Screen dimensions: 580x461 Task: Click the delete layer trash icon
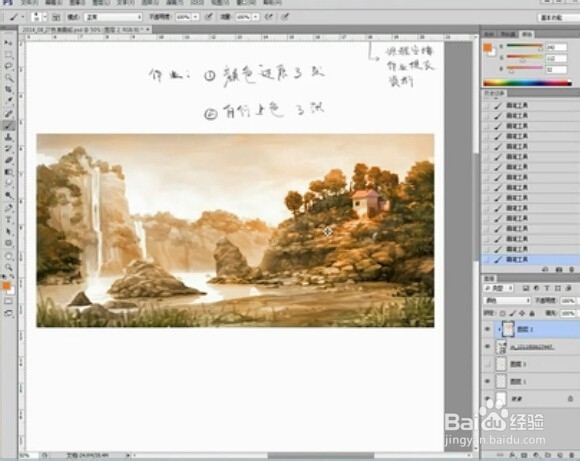(x=571, y=455)
